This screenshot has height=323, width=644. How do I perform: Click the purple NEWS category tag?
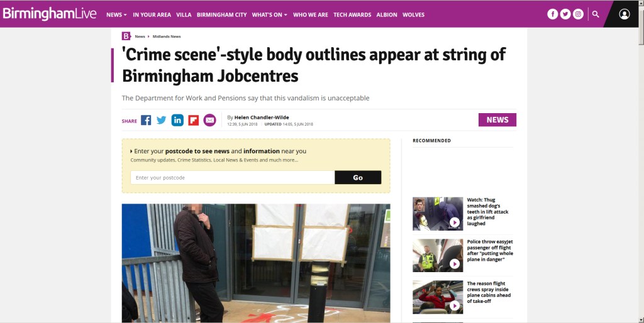(497, 120)
